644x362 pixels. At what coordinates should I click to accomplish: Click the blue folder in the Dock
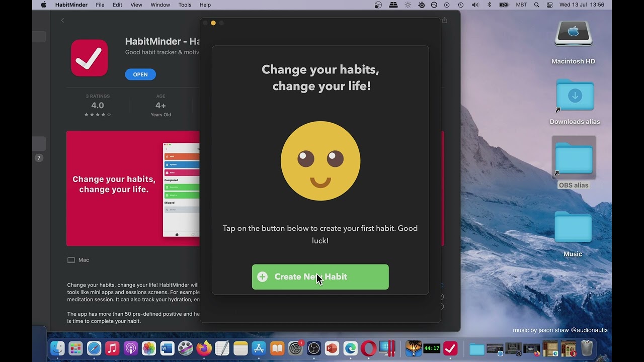click(476, 348)
